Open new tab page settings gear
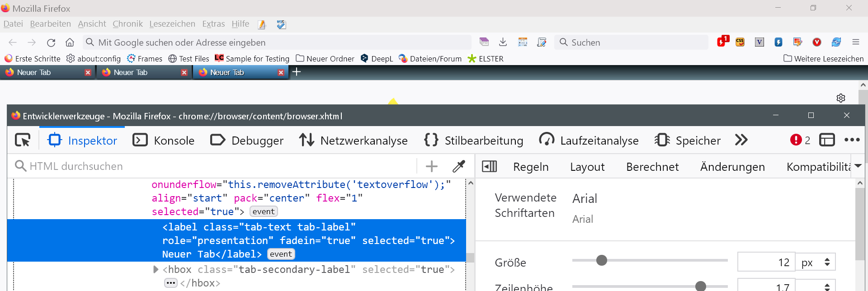 [840, 98]
